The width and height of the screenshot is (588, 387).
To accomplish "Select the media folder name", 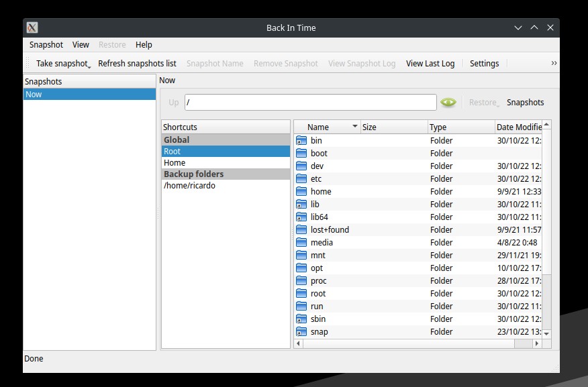I will click(322, 242).
